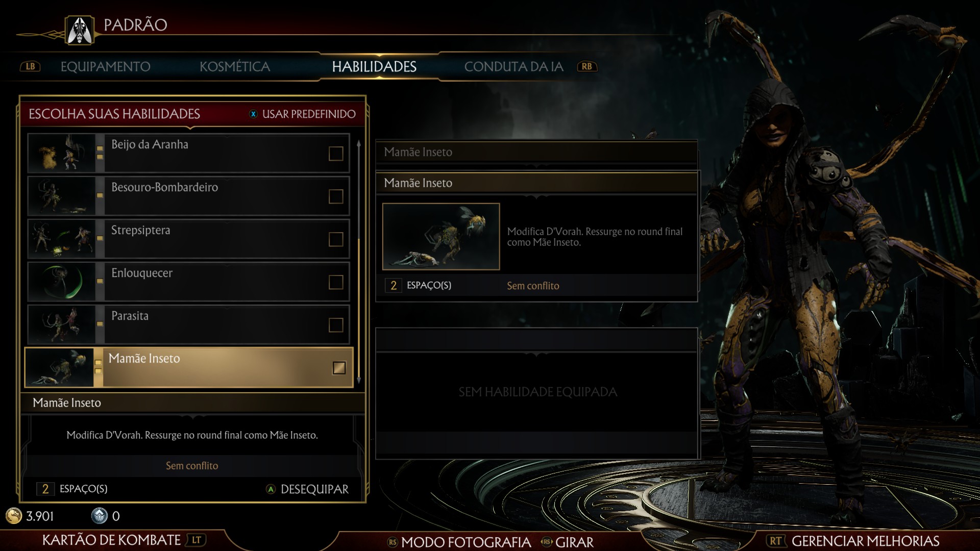Click the blue time crystal icon
This screenshot has height=551, width=980.
click(x=100, y=516)
